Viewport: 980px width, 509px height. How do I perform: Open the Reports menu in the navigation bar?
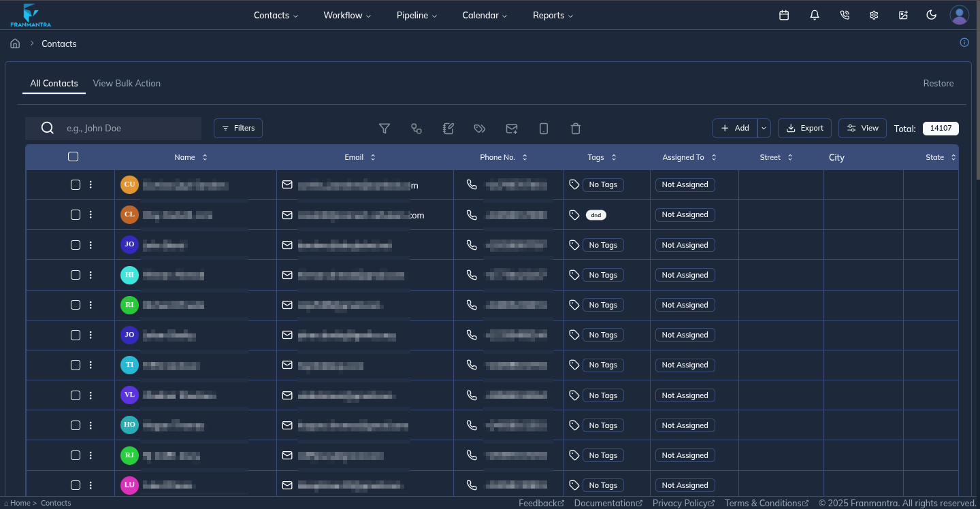click(552, 14)
